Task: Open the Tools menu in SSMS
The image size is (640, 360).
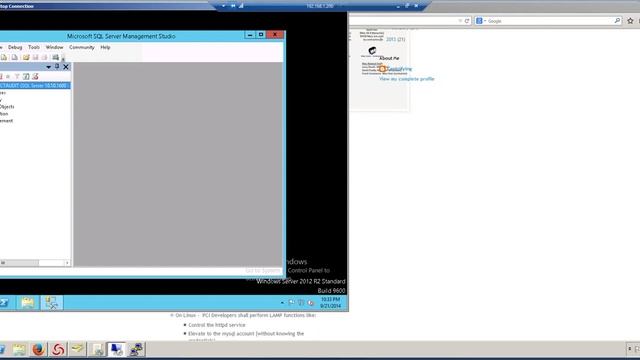Action: coord(34,47)
